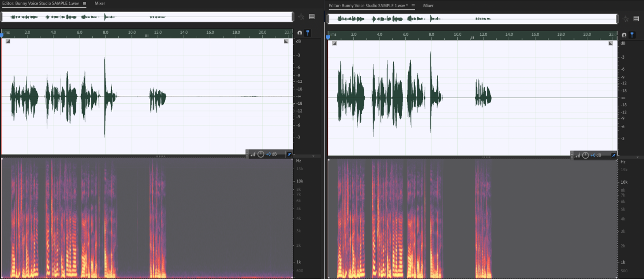
Task: Click the right editor's zoom navigator icon
Action: tap(626, 19)
